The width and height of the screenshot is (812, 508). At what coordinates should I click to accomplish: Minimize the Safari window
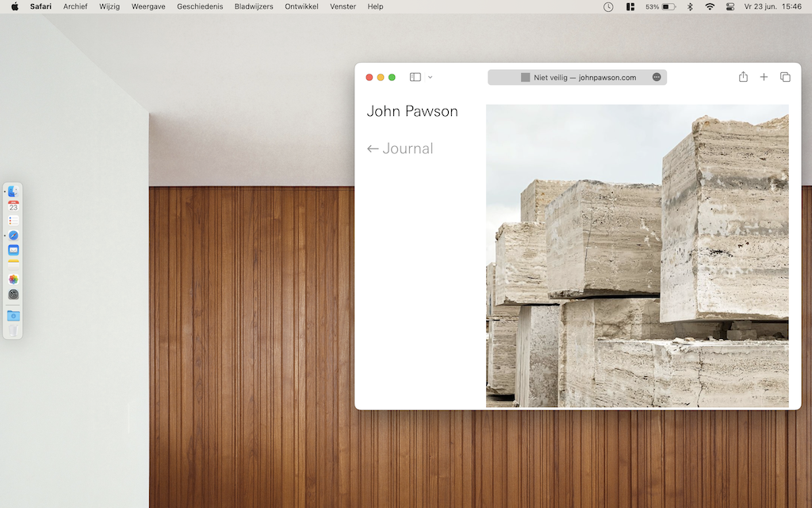[381, 77]
